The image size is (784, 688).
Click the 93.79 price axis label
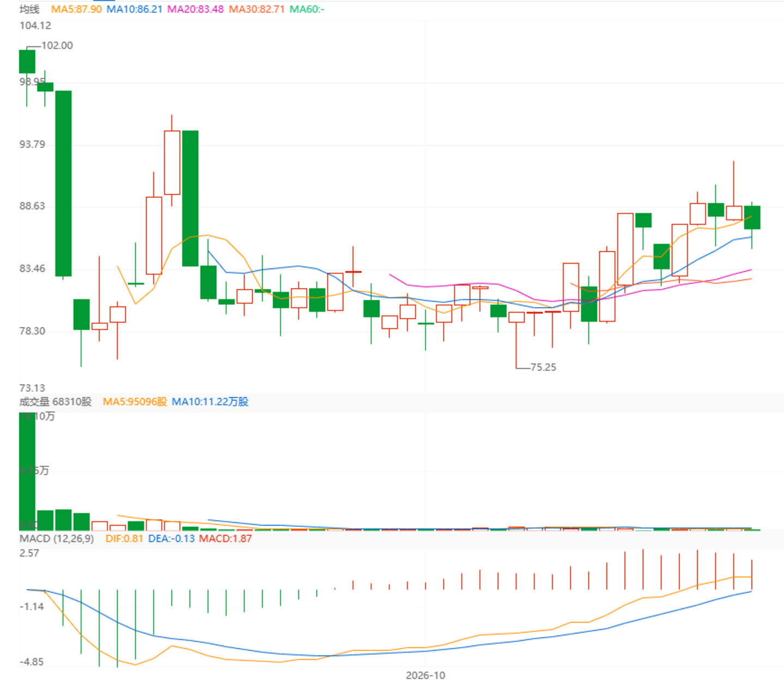tap(32, 144)
